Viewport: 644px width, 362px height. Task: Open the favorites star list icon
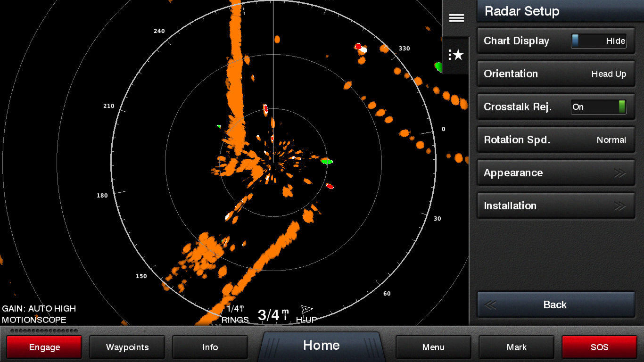[x=456, y=55]
